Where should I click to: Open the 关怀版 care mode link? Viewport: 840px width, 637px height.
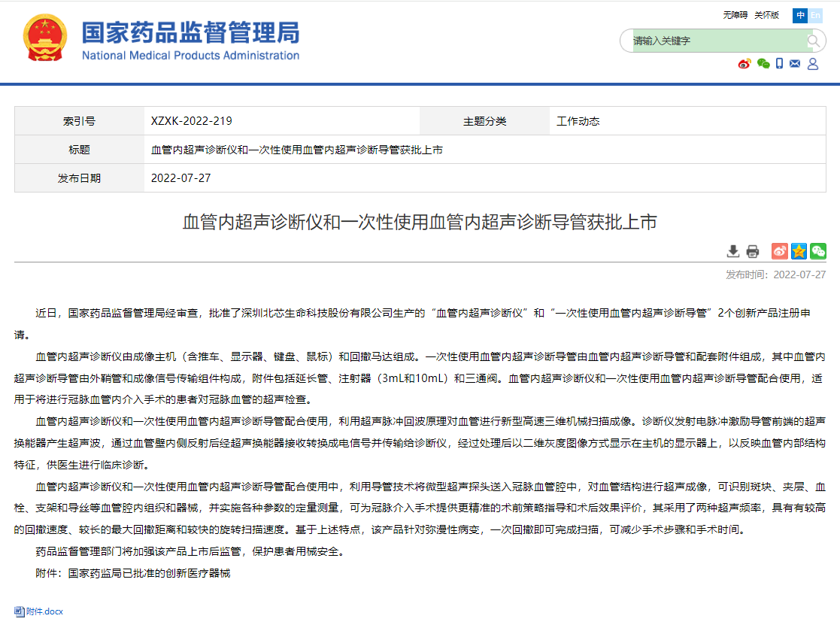point(766,15)
